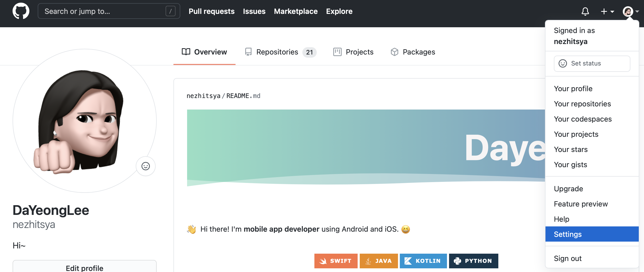
Task: Select the Overview tab
Action: [204, 52]
